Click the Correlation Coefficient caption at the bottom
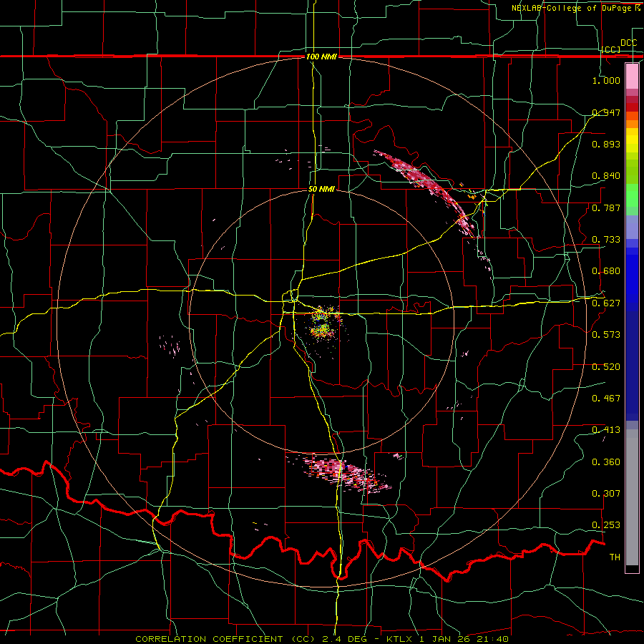The width and height of the screenshot is (644, 644). tap(322, 639)
